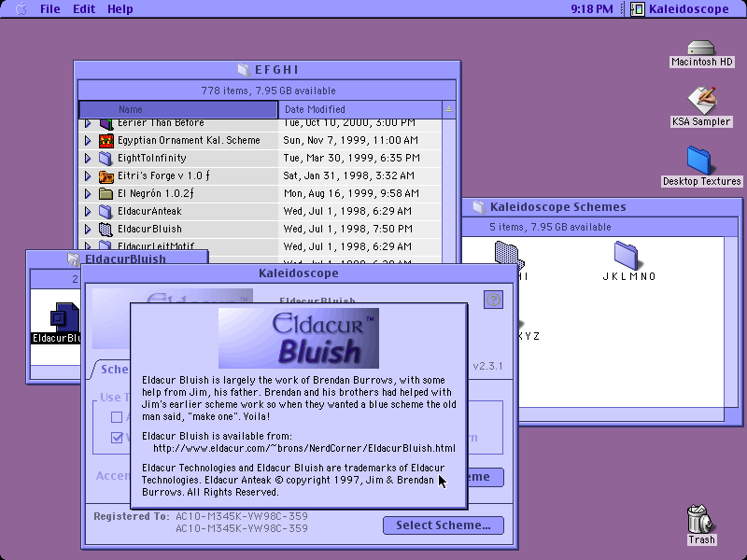Click the El Negrón 1.0.2ƒ row name
Screen dimensions: 747x560
click(x=155, y=194)
